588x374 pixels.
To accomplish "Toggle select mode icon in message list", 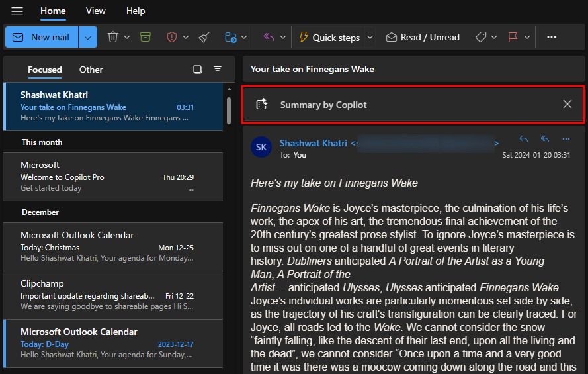I will click(198, 70).
